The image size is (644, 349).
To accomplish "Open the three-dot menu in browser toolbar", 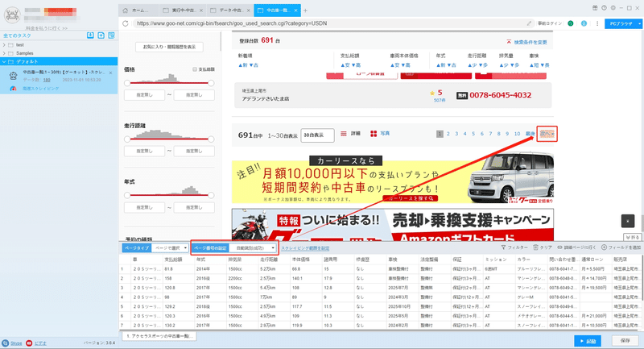I will coord(597,23).
